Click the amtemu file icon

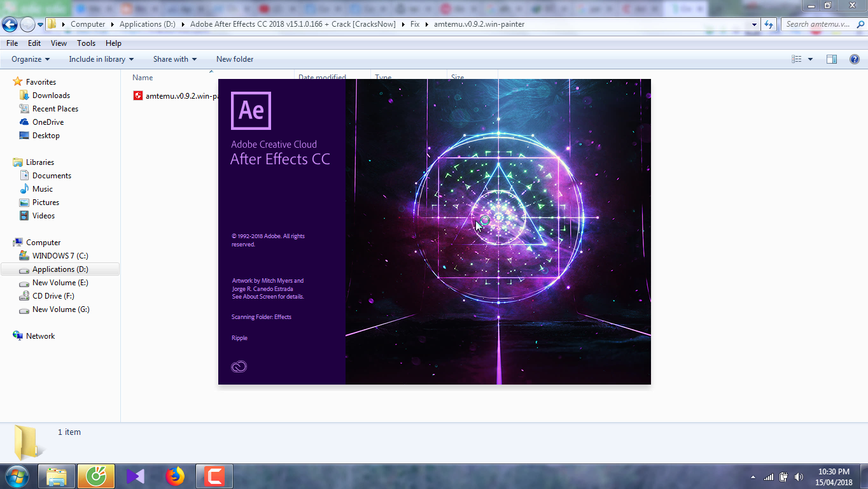coord(137,96)
